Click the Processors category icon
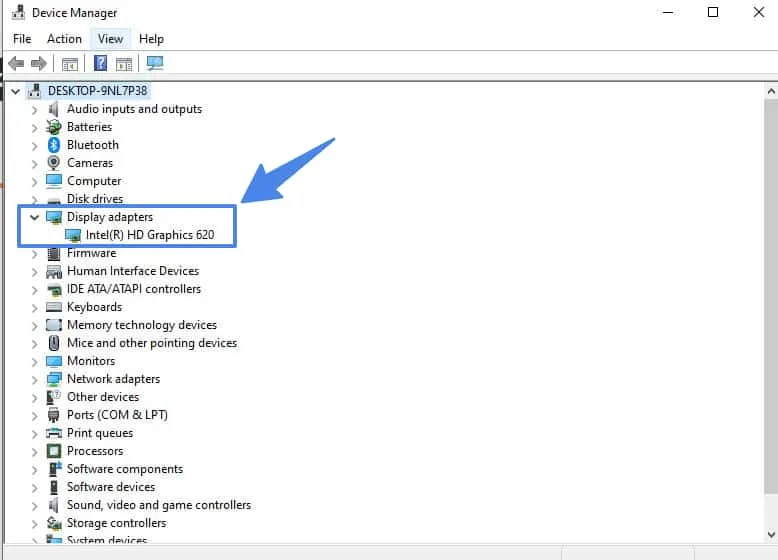The height and width of the screenshot is (560, 778). coord(54,451)
